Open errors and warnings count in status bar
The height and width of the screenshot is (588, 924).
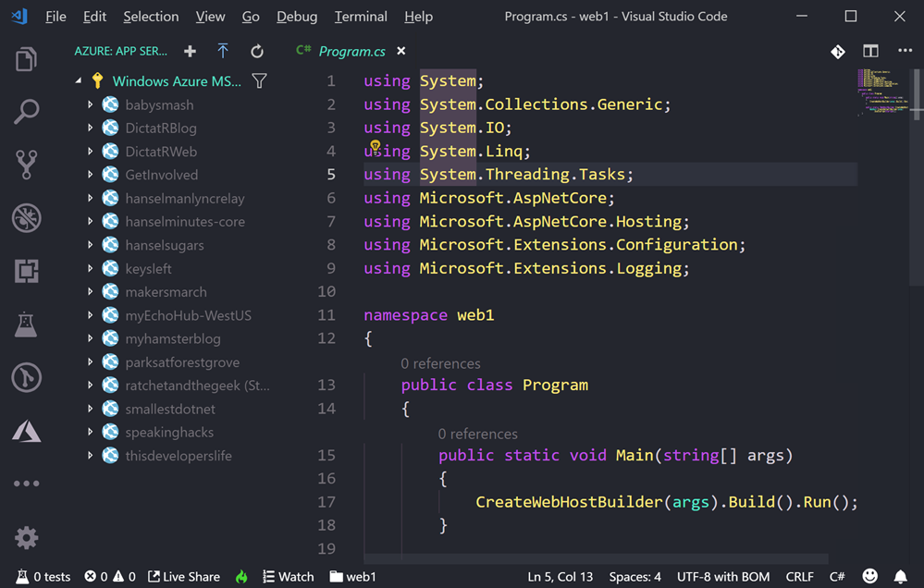pos(110,577)
